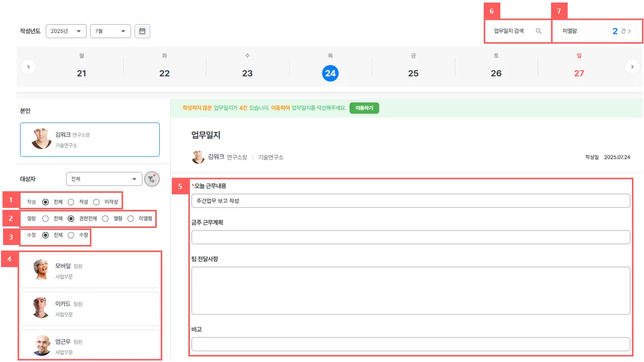The image size is (644, 362).
Task: Select 수정 radio option in 수정 row
Action: pos(71,235)
